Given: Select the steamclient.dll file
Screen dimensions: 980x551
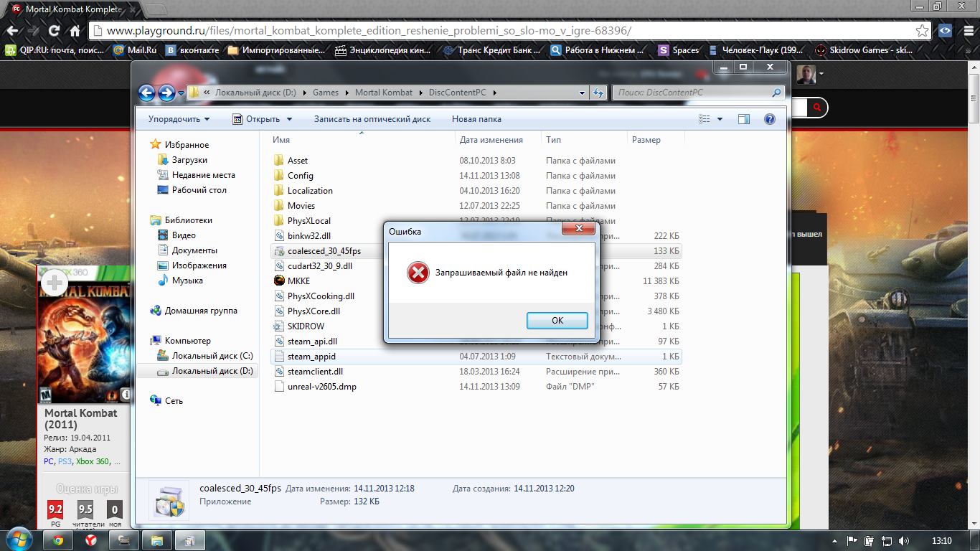Looking at the screenshot, I should [x=315, y=372].
